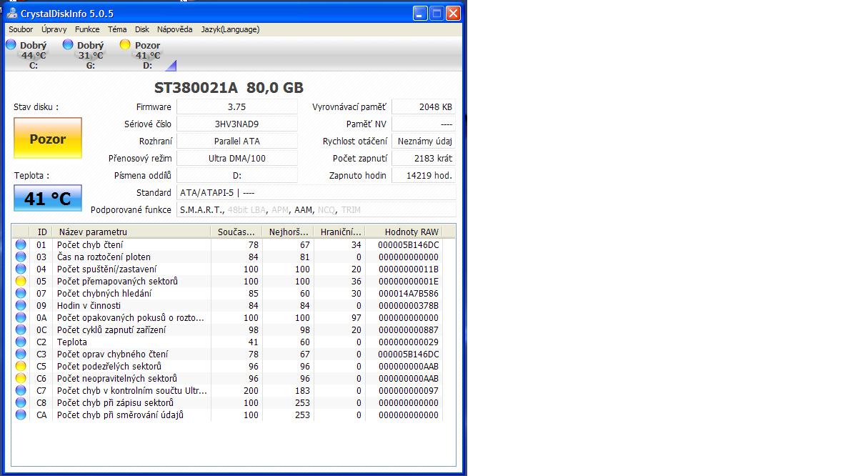Image resolution: width=868 pixels, height=476 pixels.
Task: Open the Jazyk(Language) menu
Action: click(230, 29)
